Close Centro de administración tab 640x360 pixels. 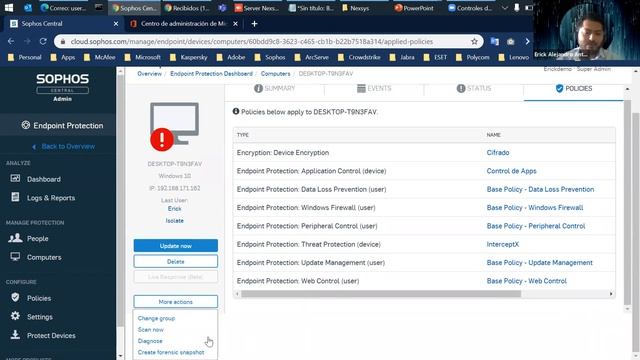[236, 24]
